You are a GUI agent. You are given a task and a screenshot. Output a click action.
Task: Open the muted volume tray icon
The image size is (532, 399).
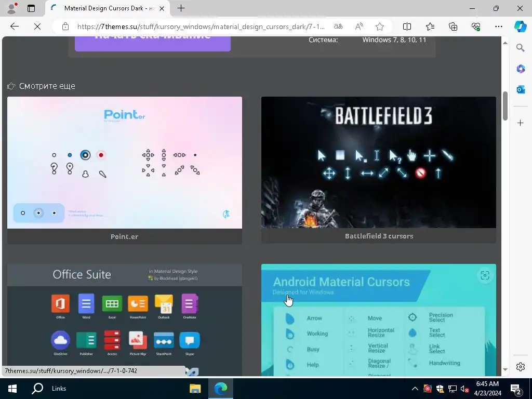[x=464, y=389]
